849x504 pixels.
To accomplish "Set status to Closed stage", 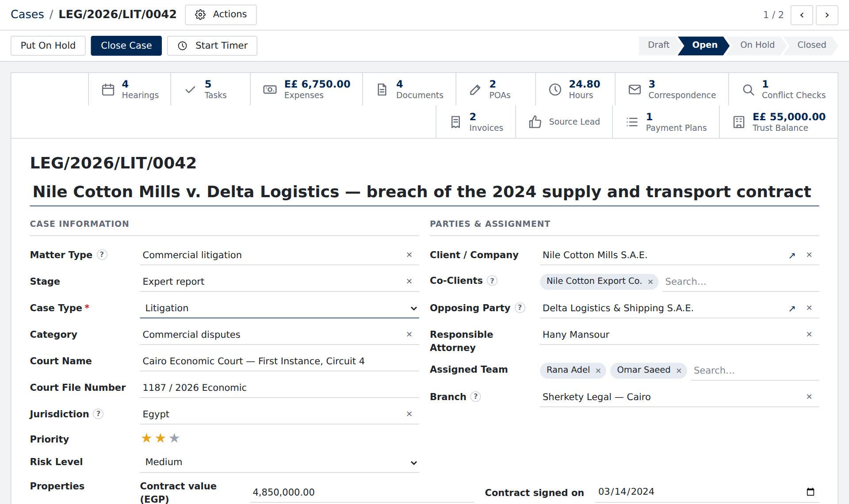I will tap(811, 45).
